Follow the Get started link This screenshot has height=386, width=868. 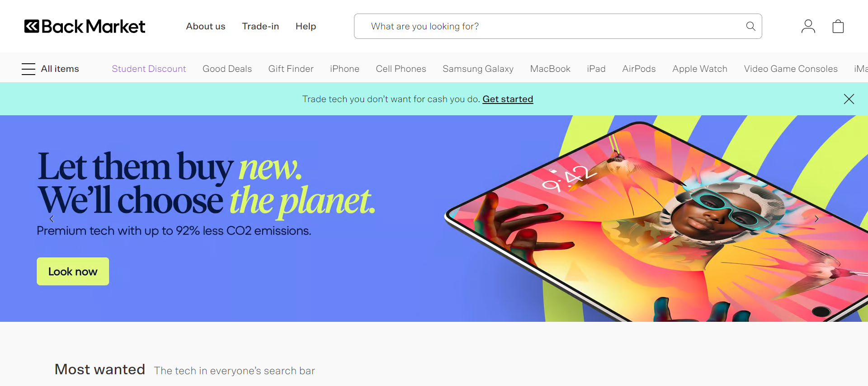(508, 99)
